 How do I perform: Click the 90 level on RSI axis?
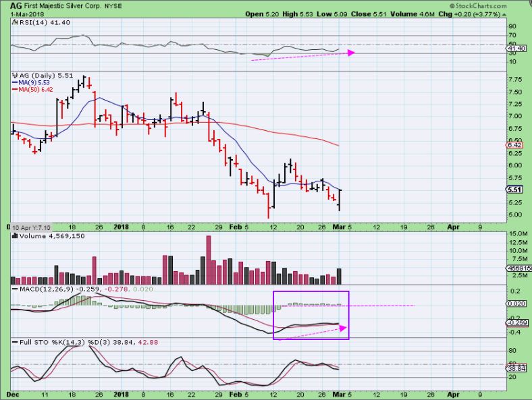[512, 26]
